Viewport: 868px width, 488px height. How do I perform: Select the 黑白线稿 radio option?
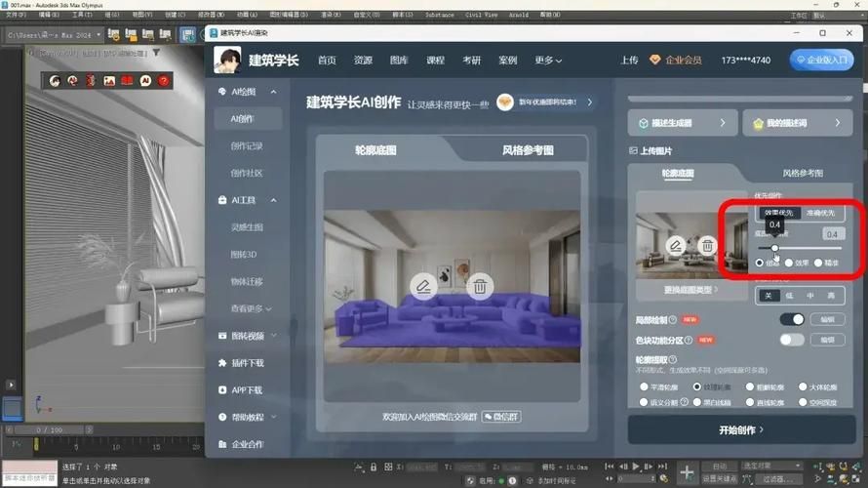coord(697,402)
